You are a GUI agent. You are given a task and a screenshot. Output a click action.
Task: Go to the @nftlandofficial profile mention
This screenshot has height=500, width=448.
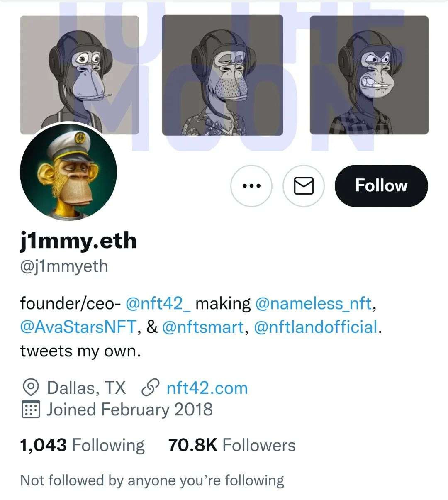(315, 327)
